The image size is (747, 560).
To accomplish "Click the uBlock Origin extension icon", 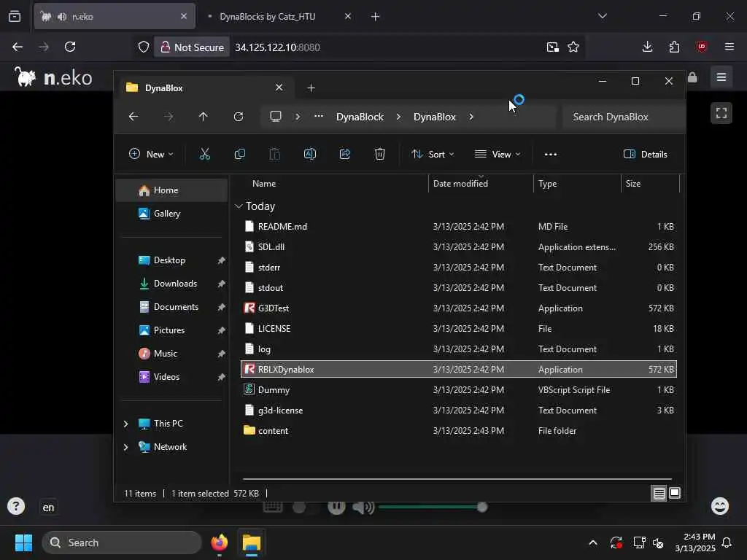I will click(x=701, y=47).
